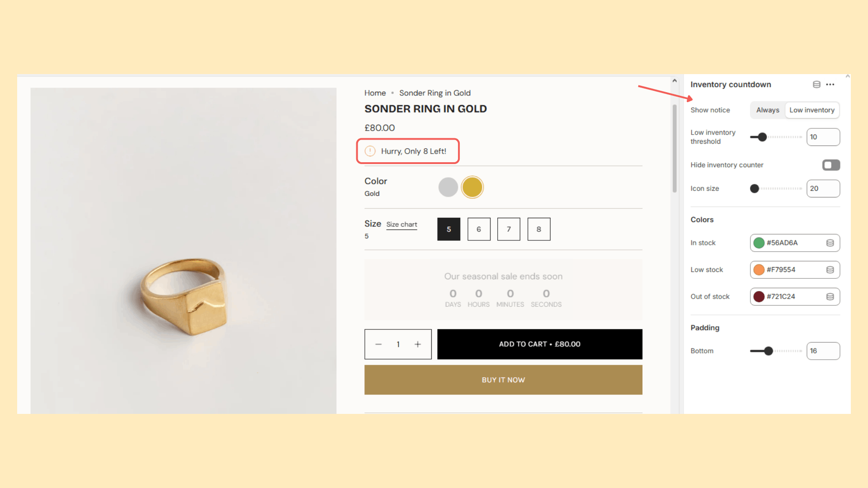This screenshot has height=488, width=868.
Task: Click the warning icon in the low stock notice
Action: tap(370, 151)
